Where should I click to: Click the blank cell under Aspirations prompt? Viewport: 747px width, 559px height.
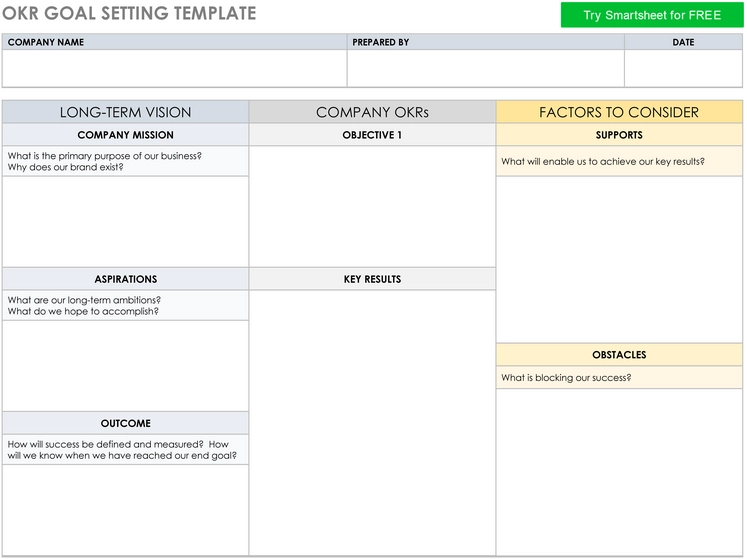click(125, 366)
